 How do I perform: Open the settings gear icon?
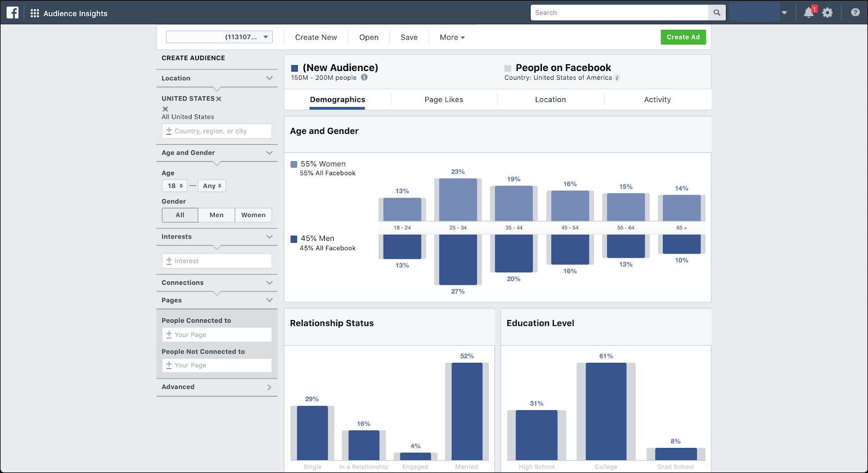(x=827, y=12)
